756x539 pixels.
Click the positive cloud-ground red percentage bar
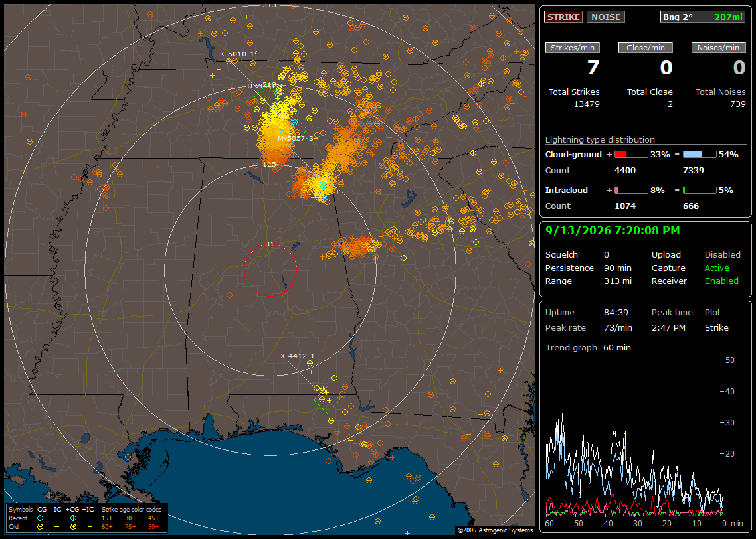coord(631,155)
